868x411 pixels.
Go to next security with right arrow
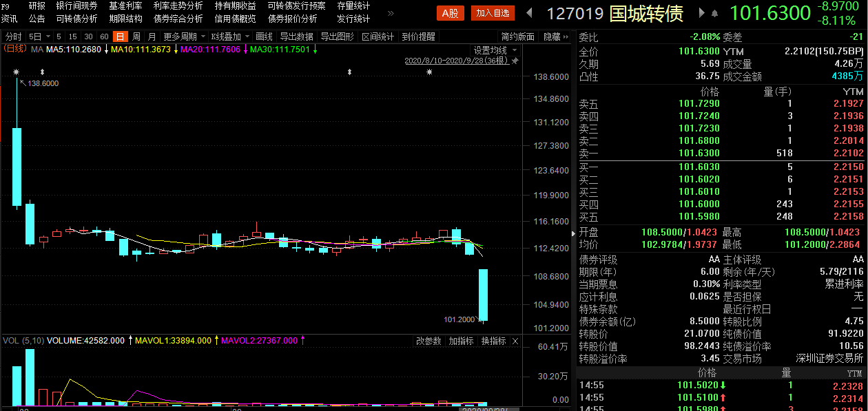(x=702, y=13)
